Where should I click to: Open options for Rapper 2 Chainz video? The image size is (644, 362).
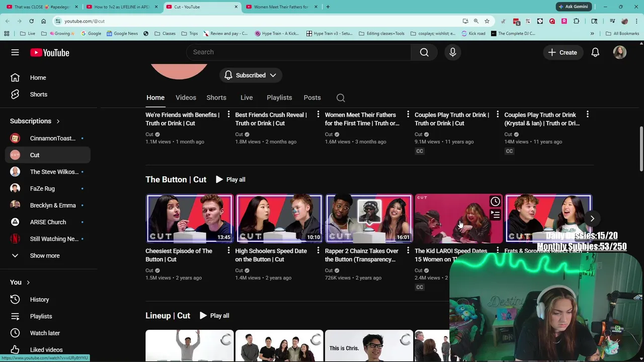coord(408,250)
